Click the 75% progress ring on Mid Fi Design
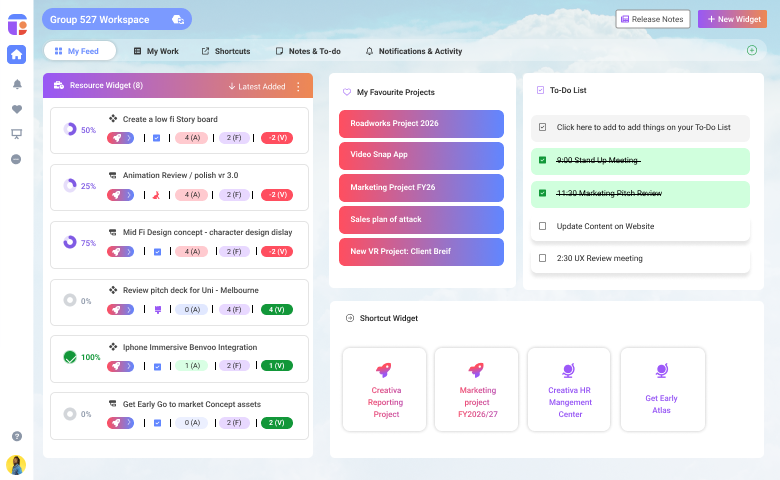 point(69,242)
